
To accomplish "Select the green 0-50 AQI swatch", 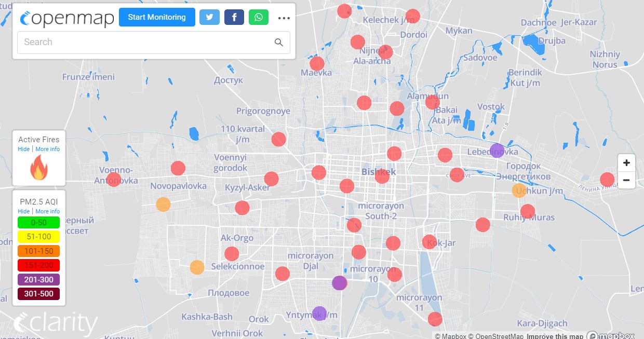I will pyautogui.click(x=38, y=223).
